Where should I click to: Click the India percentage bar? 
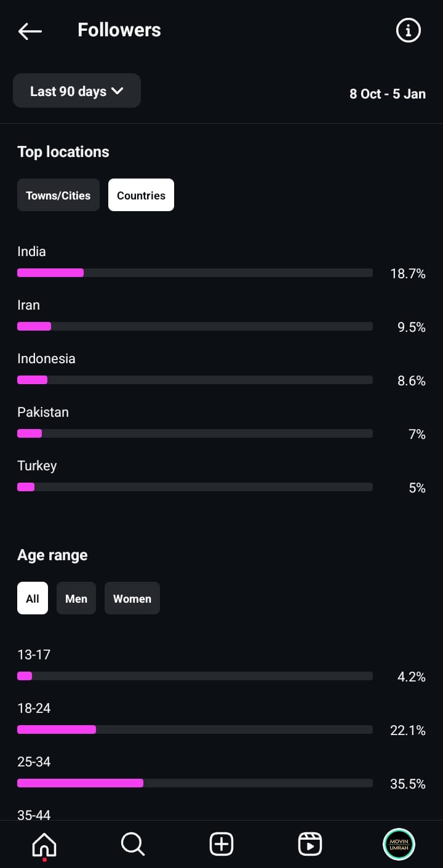(195, 273)
